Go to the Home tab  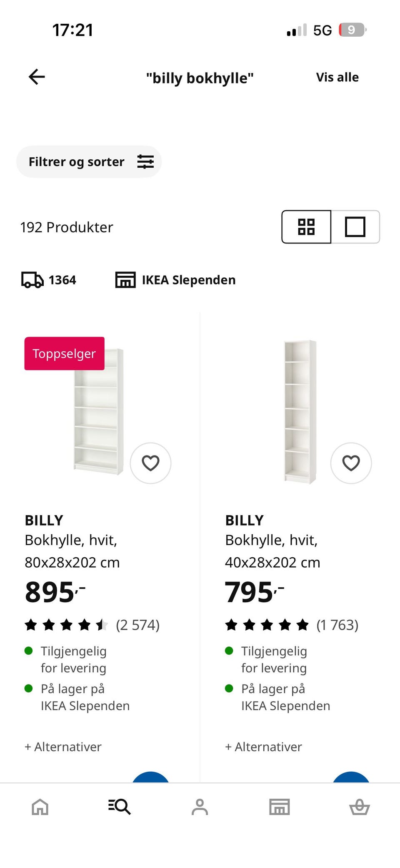click(x=40, y=807)
